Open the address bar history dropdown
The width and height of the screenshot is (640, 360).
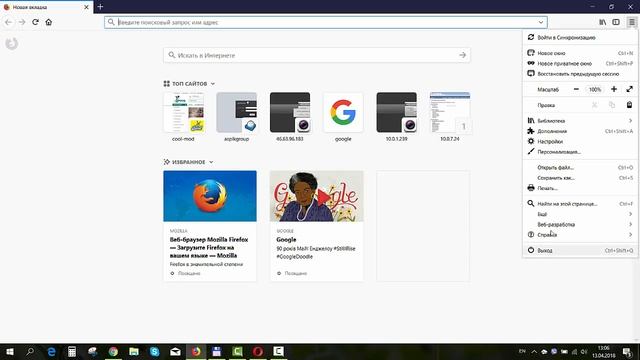(541, 22)
